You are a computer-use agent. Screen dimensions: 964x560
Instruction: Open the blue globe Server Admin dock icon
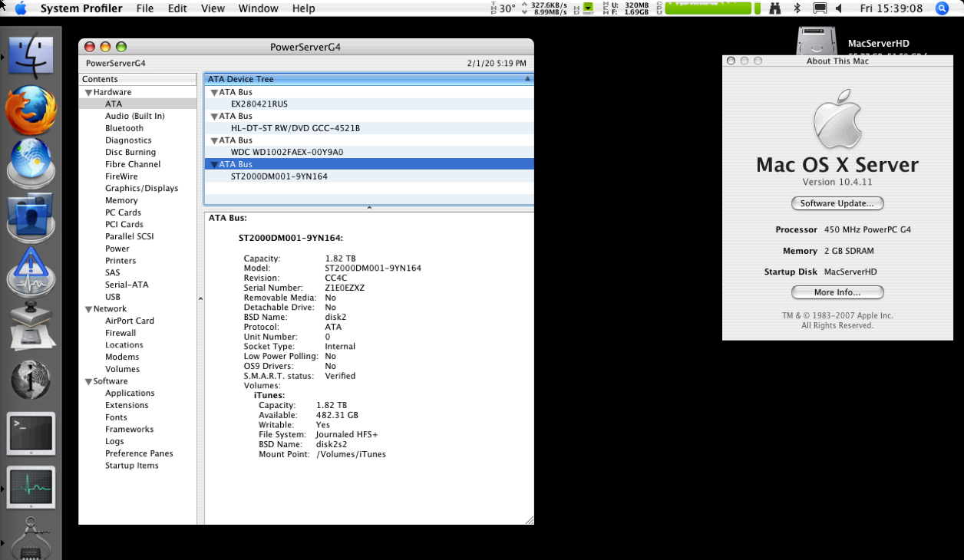coord(31,163)
